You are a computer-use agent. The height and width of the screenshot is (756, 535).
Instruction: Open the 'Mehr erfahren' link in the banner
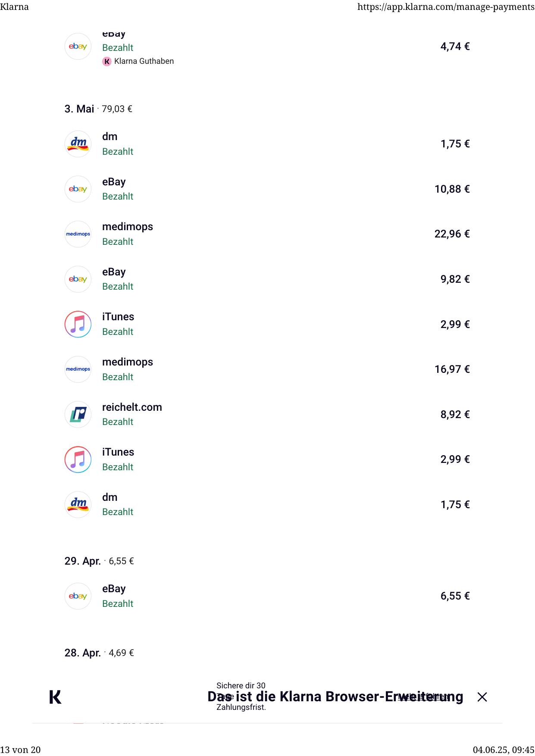(424, 697)
